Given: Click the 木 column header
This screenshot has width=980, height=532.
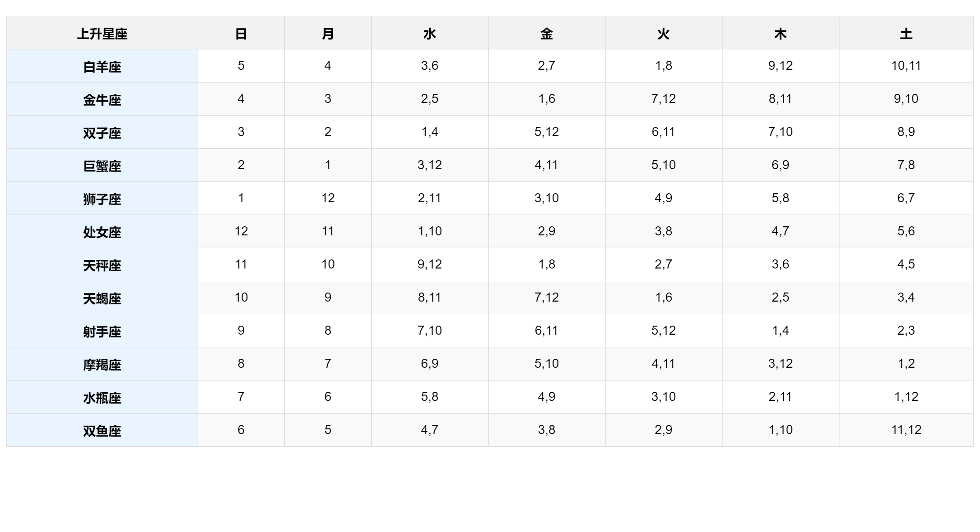Looking at the screenshot, I should (x=781, y=33).
